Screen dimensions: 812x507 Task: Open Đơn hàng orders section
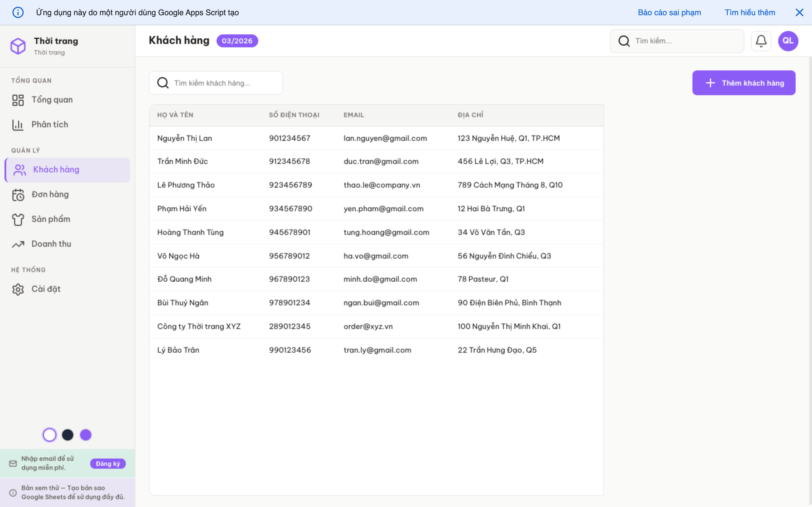tap(50, 194)
